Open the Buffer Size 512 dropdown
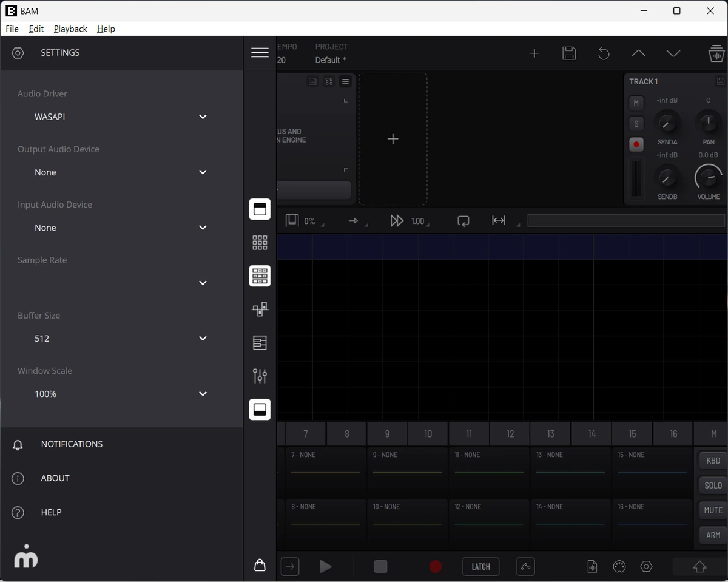Viewport: 728px width, 582px height. point(121,339)
